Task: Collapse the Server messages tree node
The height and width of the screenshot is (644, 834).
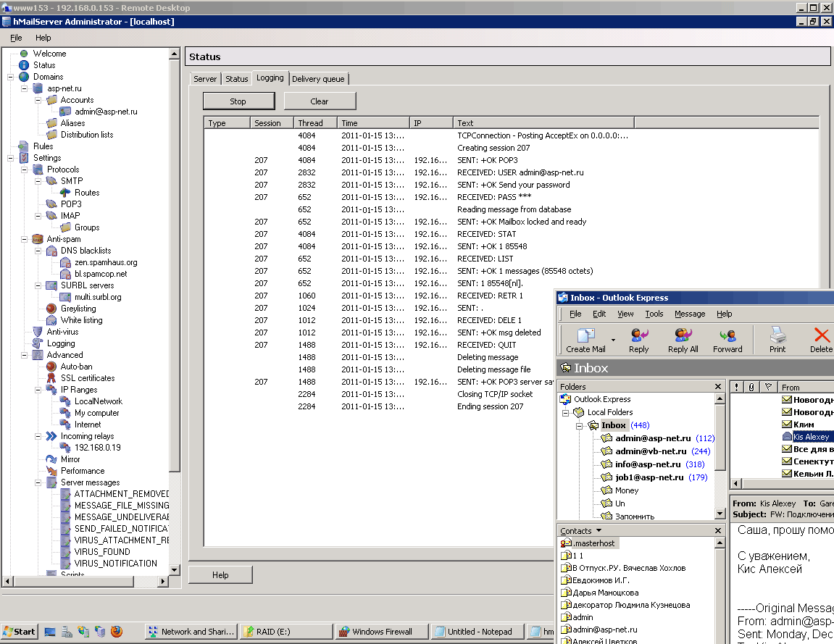Action: click(x=38, y=482)
